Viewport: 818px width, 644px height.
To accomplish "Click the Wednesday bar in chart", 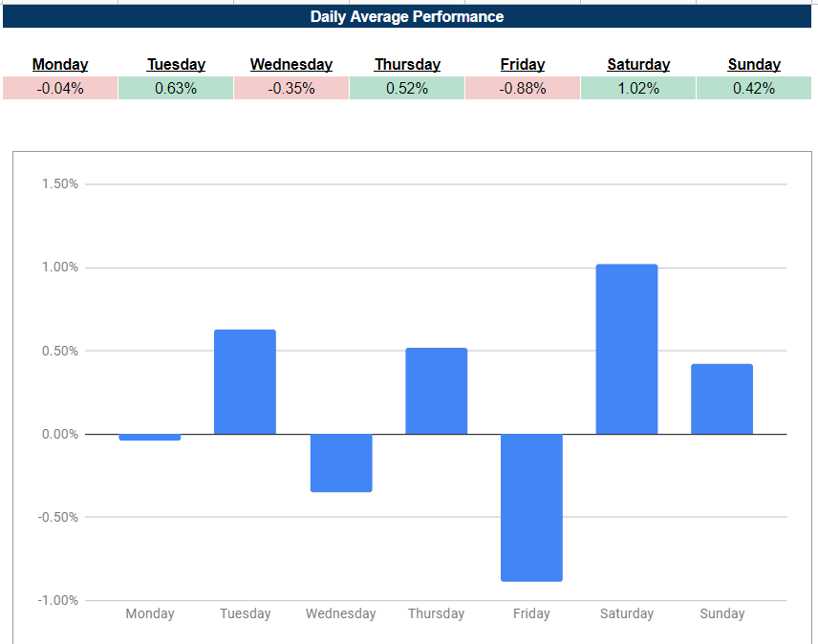I will 341,462.
